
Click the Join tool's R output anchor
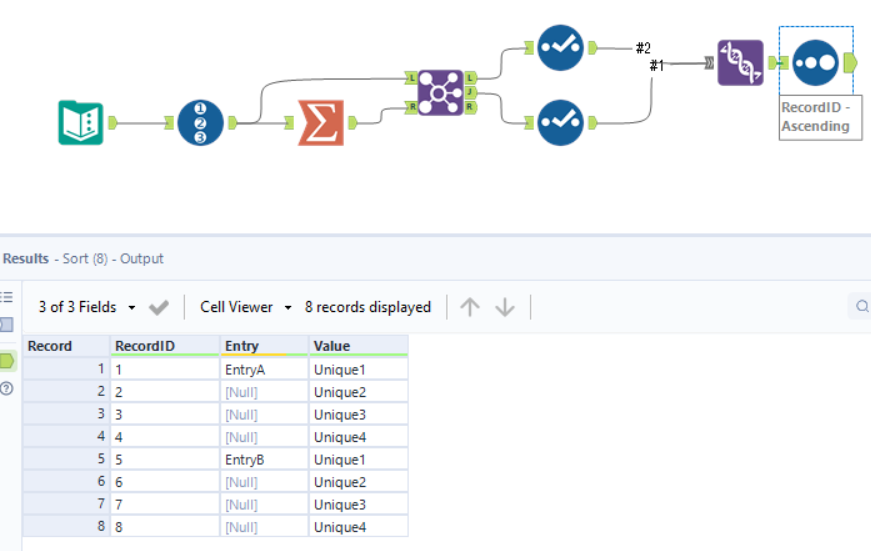point(470,107)
